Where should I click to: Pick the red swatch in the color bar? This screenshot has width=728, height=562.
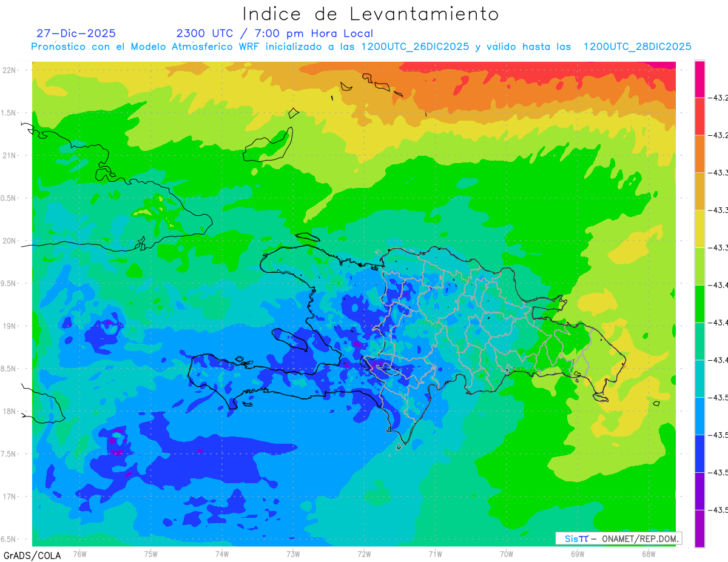(699, 116)
